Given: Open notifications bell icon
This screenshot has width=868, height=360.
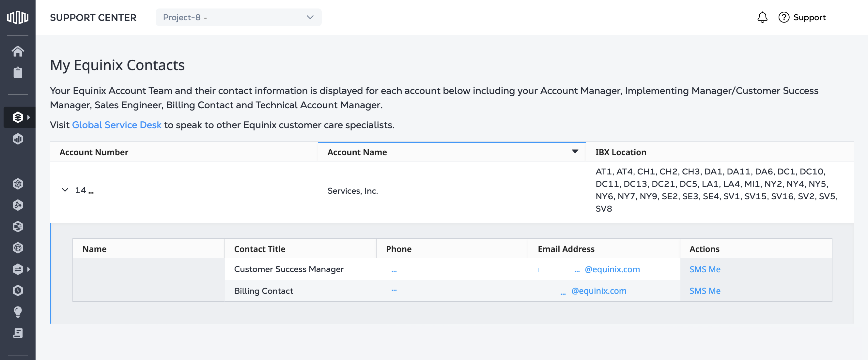Looking at the screenshot, I should pyautogui.click(x=762, y=17).
